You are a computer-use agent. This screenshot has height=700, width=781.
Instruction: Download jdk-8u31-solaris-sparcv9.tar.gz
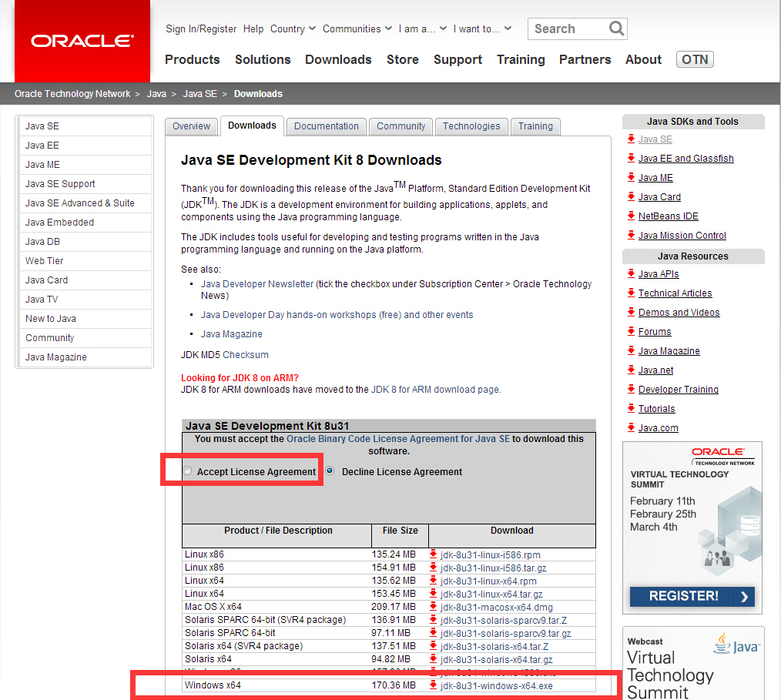pyautogui.click(x=505, y=633)
